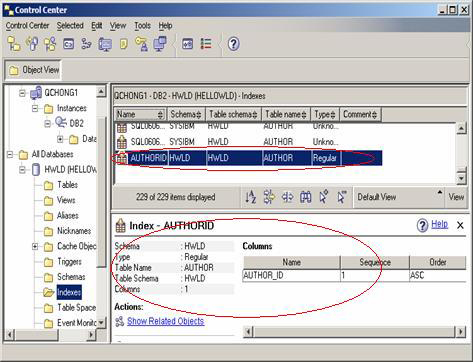Collapse the HWLD (HELLOWLD) database node
This screenshot has height=362, width=473.
click(22, 170)
